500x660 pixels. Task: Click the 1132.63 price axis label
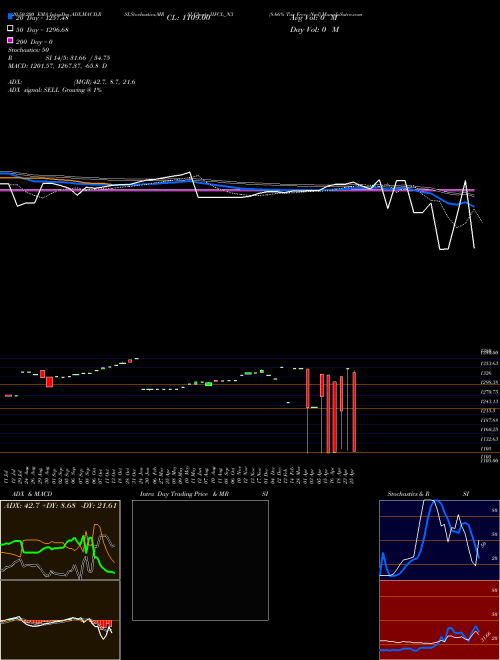(490, 439)
